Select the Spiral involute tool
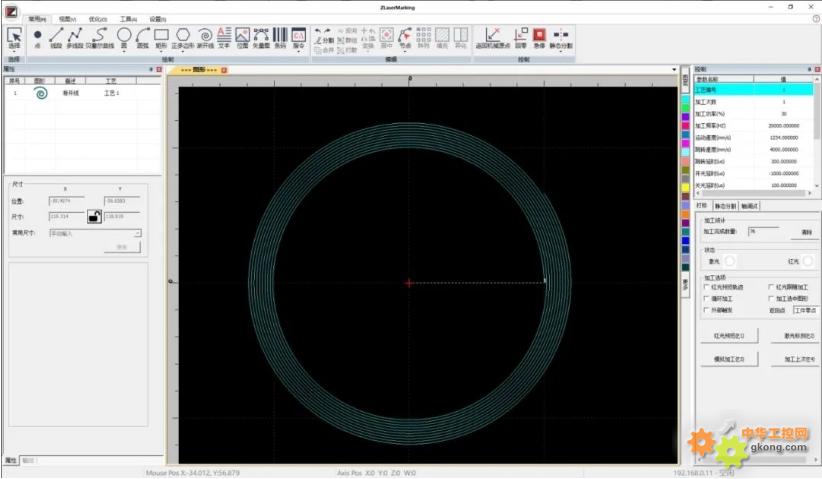Screen dimensions: 822x479 coord(205,36)
